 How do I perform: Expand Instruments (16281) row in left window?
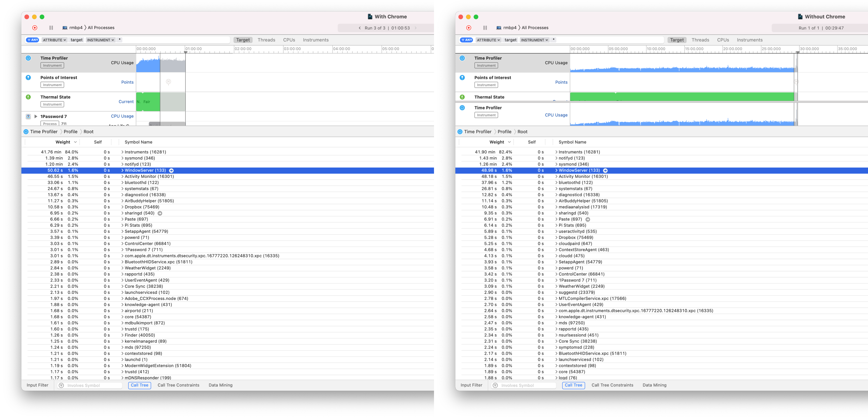coord(122,152)
